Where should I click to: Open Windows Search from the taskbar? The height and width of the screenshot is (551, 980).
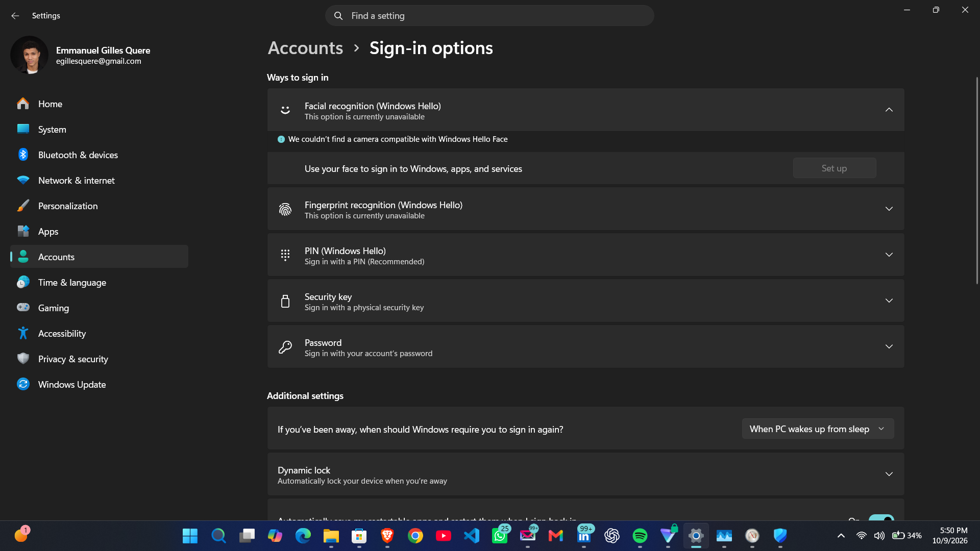click(x=218, y=536)
